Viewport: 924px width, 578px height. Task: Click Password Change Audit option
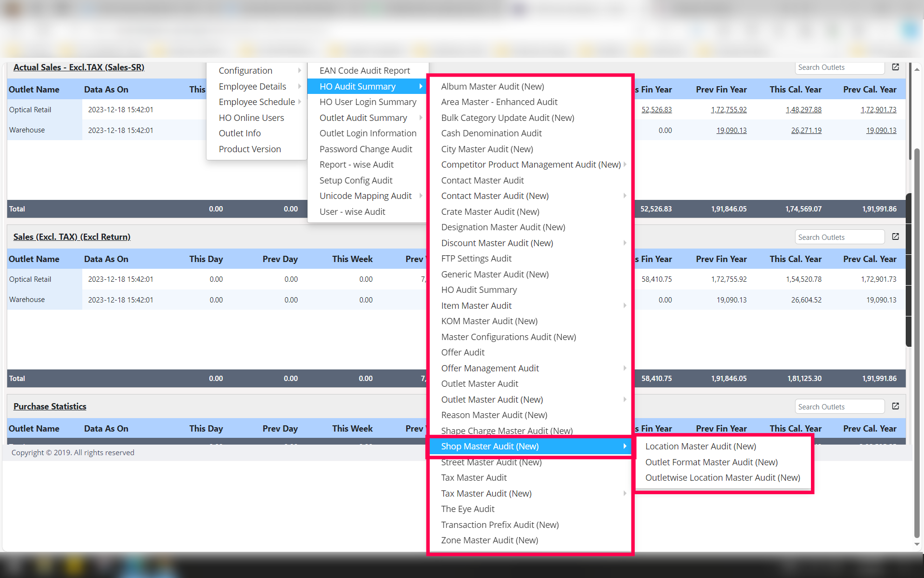point(365,149)
